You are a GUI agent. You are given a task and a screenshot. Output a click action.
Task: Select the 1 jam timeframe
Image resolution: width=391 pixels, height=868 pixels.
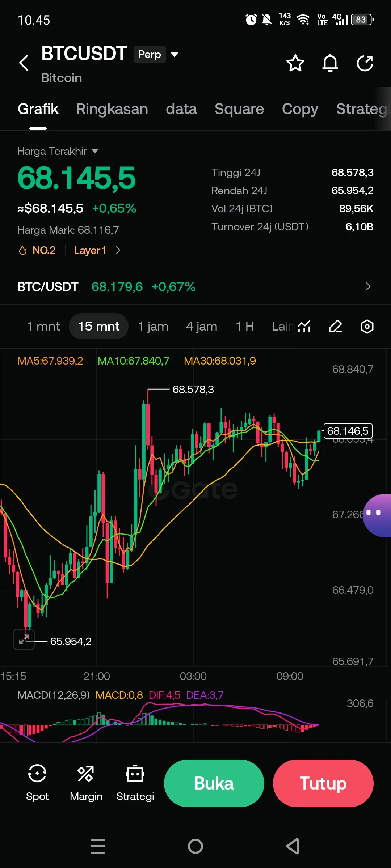(153, 326)
